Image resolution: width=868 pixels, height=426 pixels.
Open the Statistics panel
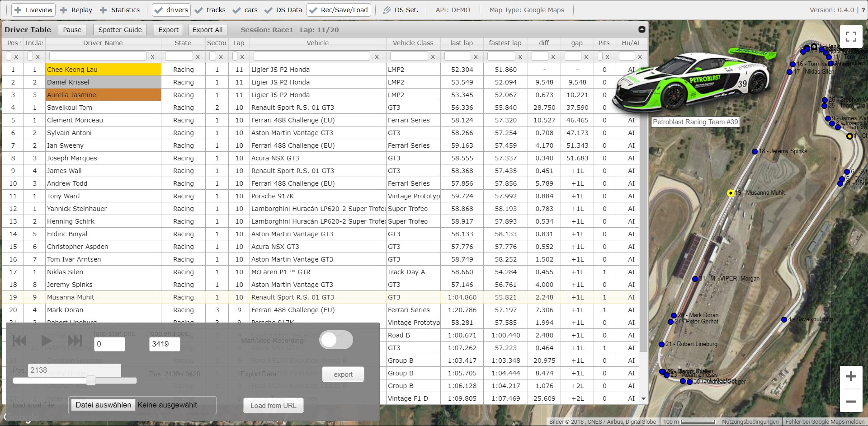[x=120, y=10]
